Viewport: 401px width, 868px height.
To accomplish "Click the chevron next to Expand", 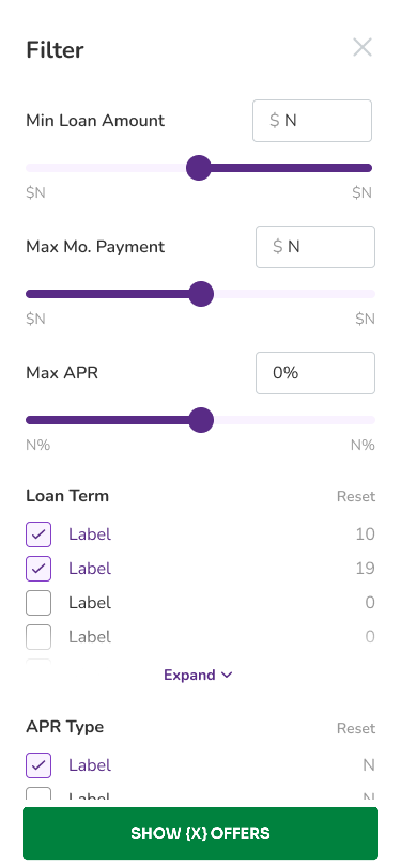I will [227, 675].
